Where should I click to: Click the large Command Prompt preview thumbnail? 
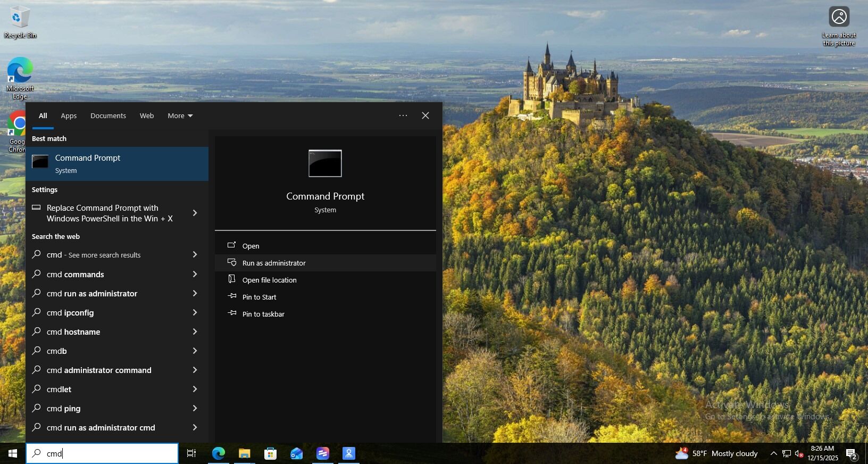[x=325, y=163]
